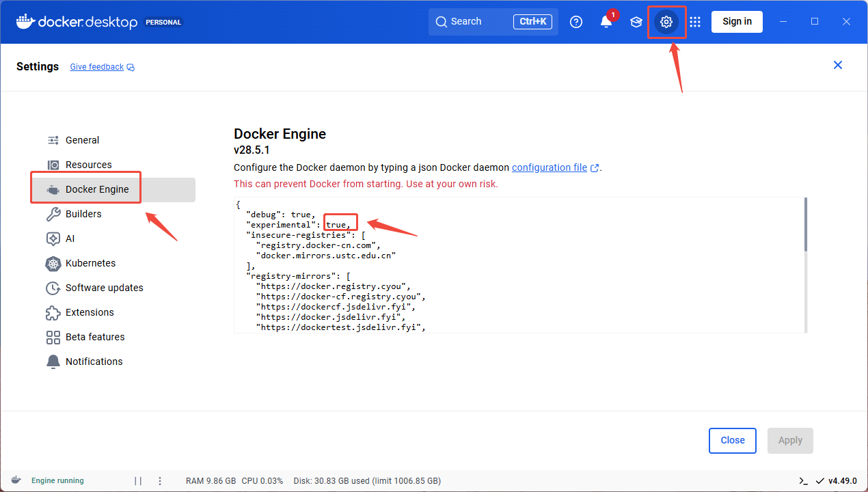
Task: Click the PERSONAL plan badge
Action: (164, 22)
